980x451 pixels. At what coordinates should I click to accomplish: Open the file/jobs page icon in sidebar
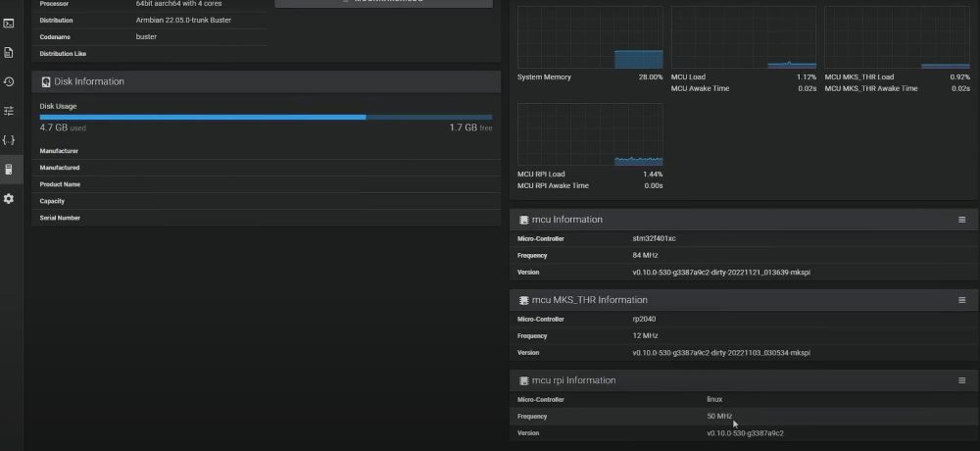pos(9,53)
